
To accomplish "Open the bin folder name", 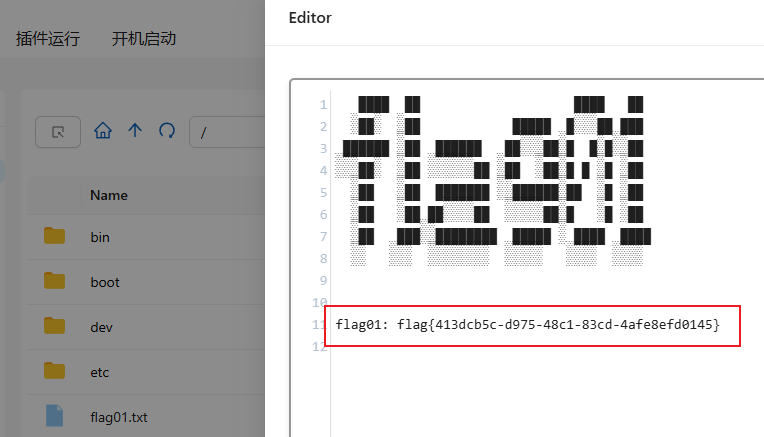I will [100, 237].
